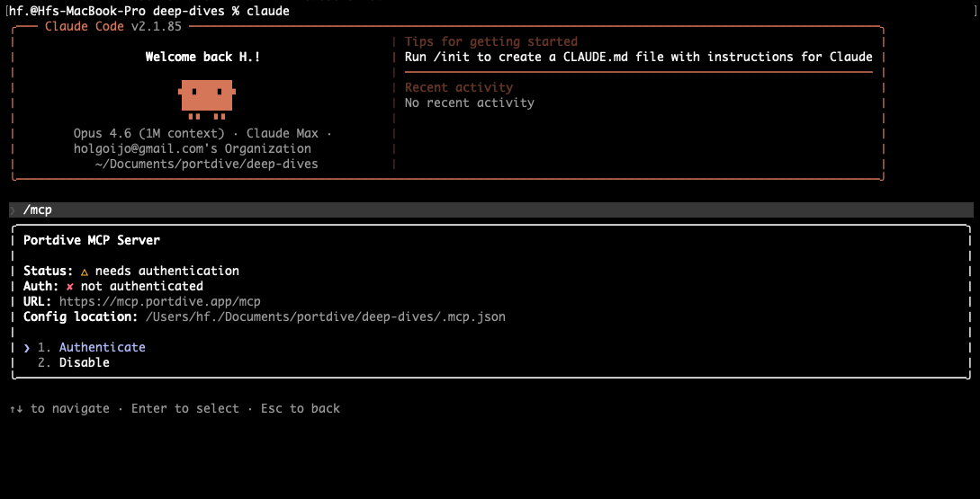Viewport: 980px width, 499px height.
Task: Click the red x auth icon
Action: point(70,287)
